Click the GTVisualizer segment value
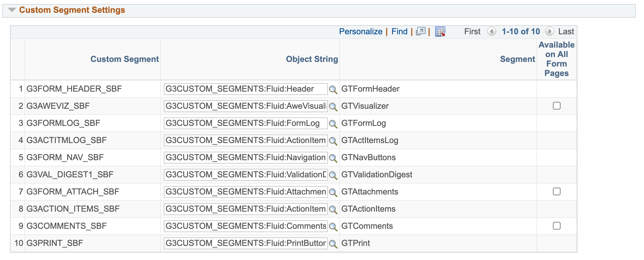Screen dimensions: 644x260 tap(365, 106)
